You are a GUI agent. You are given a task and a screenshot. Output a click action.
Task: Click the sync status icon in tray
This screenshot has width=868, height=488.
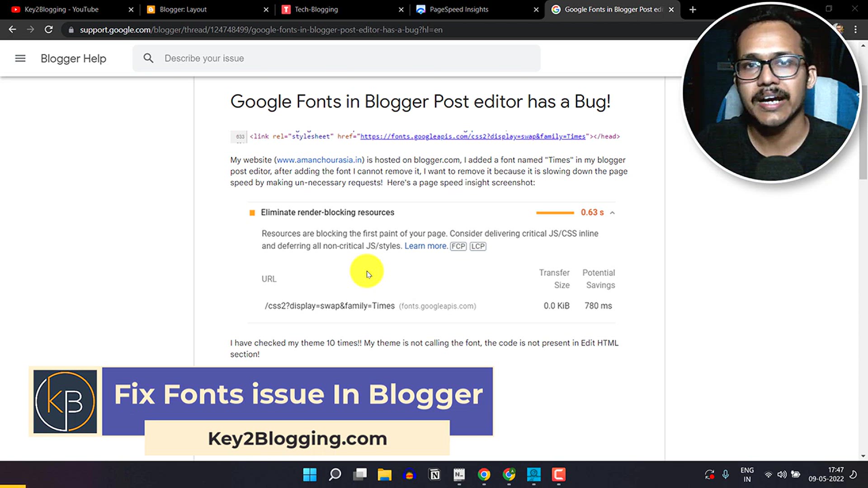point(709,474)
